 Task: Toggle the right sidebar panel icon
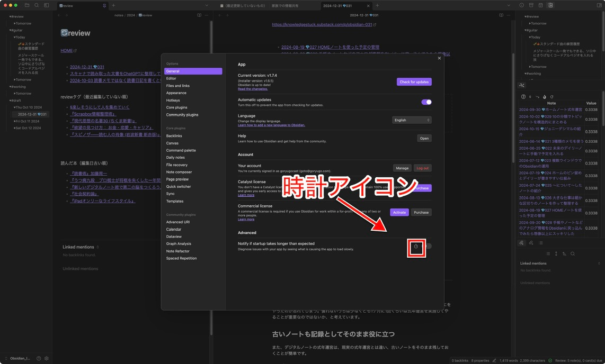pos(599,5)
